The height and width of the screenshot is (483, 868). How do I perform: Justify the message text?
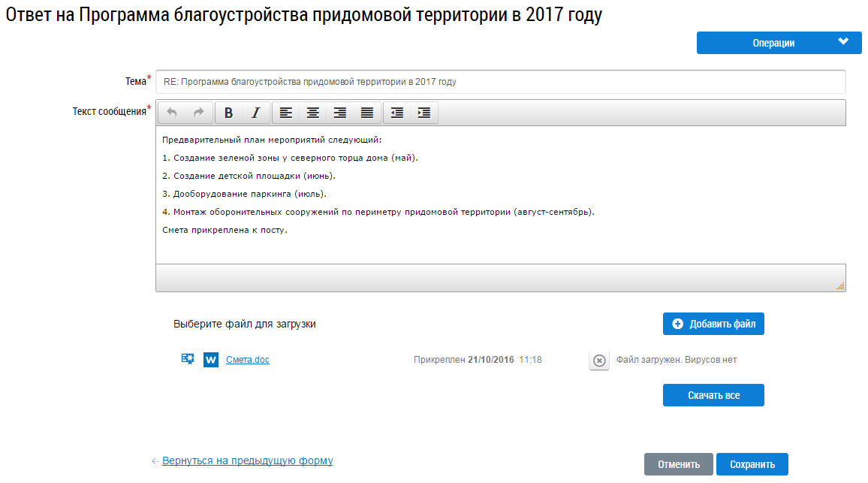click(x=367, y=113)
